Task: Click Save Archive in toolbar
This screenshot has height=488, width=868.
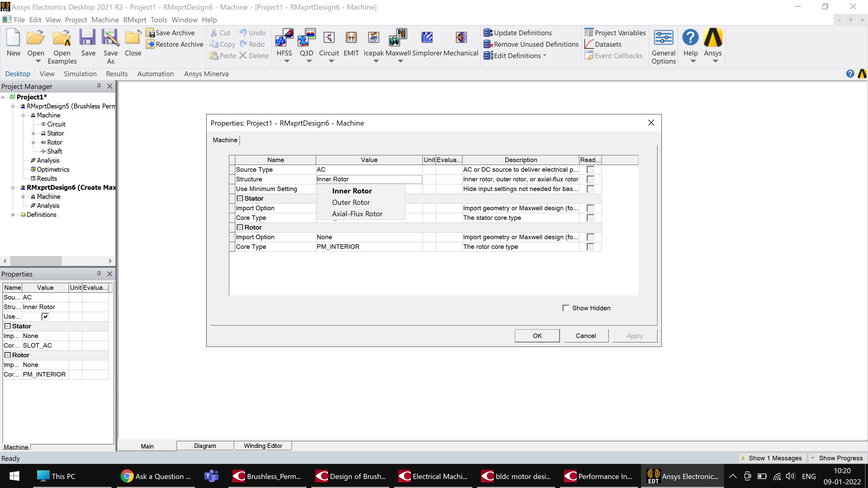Action: click(x=171, y=33)
